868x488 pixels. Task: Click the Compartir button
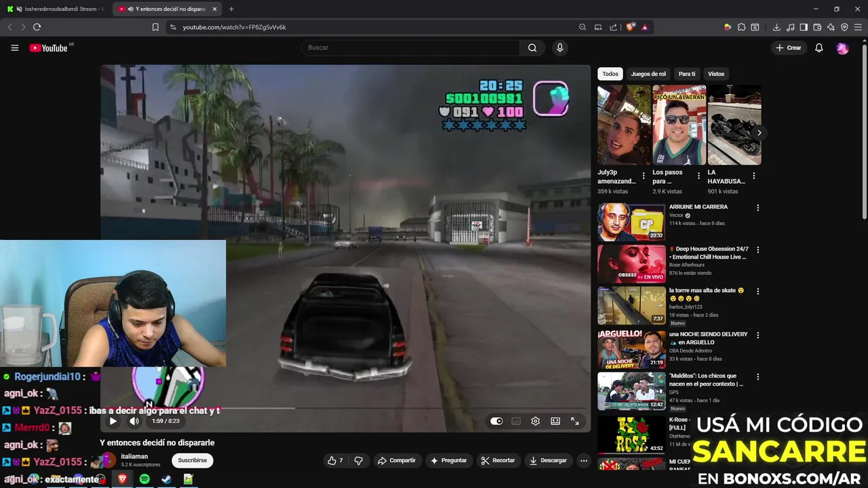click(397, 460)
